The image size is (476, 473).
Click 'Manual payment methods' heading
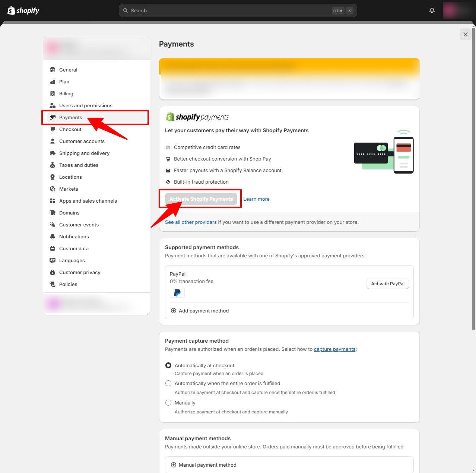198,438
